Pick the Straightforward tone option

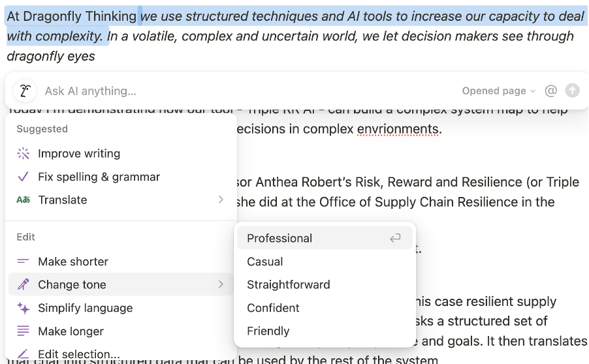pos(289,284)
